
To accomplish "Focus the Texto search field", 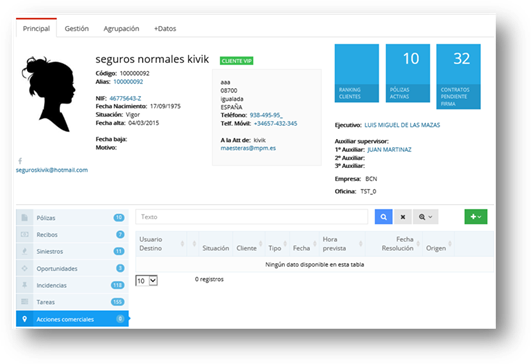I will pyautogui.click(x=252, y=217).
